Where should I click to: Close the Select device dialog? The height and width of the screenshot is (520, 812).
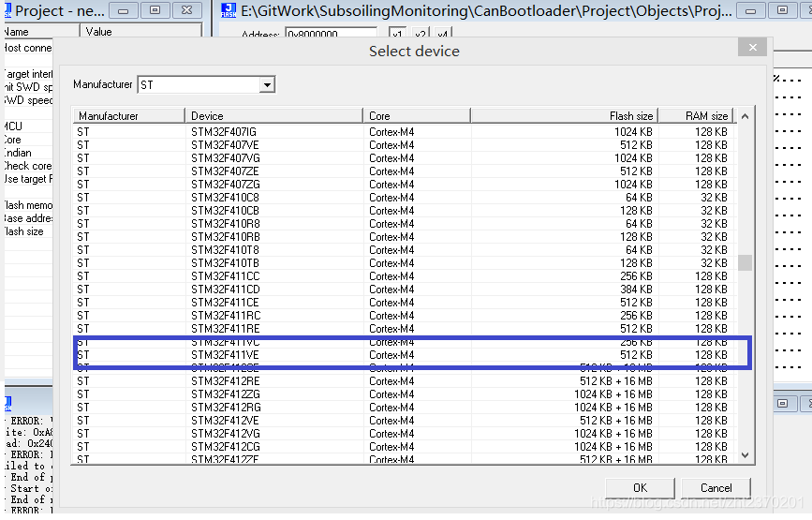(752, 47)
